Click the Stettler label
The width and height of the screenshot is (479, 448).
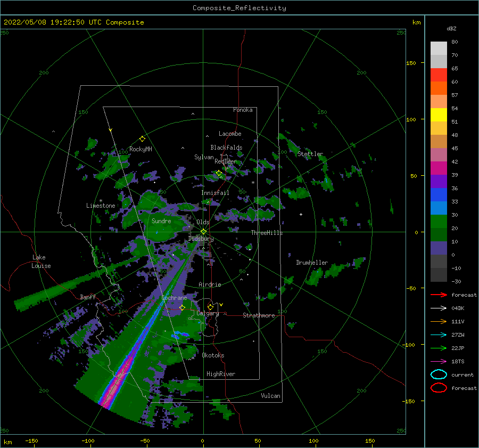pyautogui.click(x=310, y=154)
